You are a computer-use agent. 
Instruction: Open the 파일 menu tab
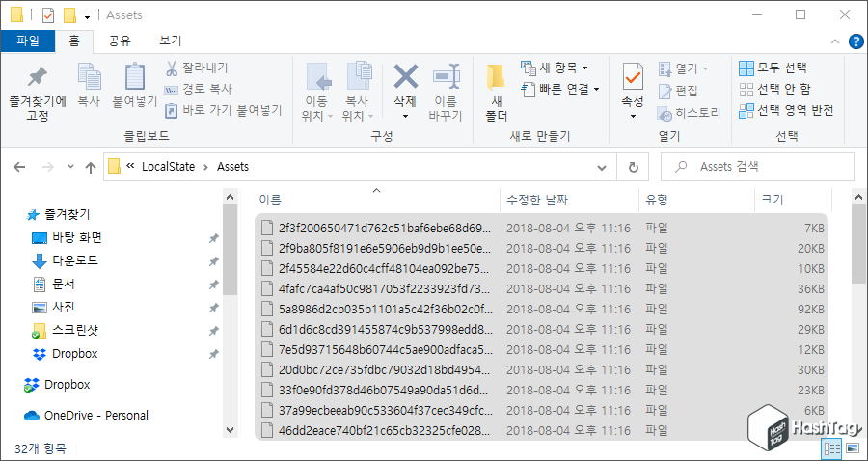pyautogui.click(x=28, y=41)
